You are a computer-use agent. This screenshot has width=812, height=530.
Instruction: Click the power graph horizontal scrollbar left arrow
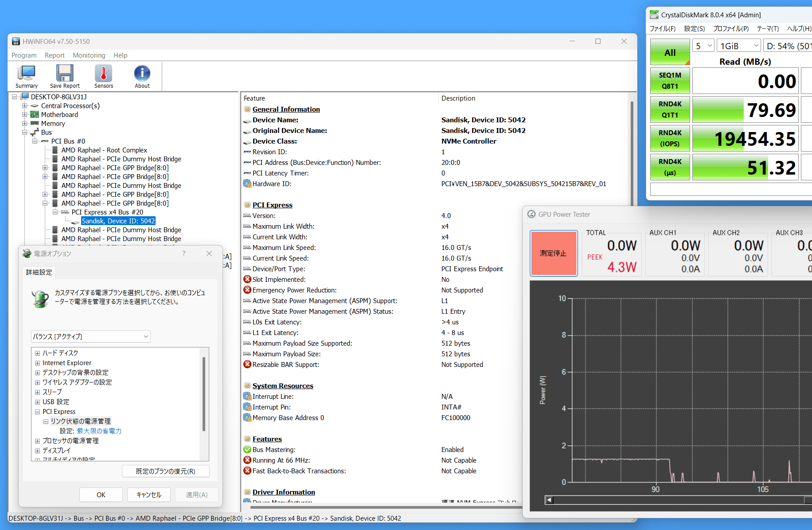point(550,500)
